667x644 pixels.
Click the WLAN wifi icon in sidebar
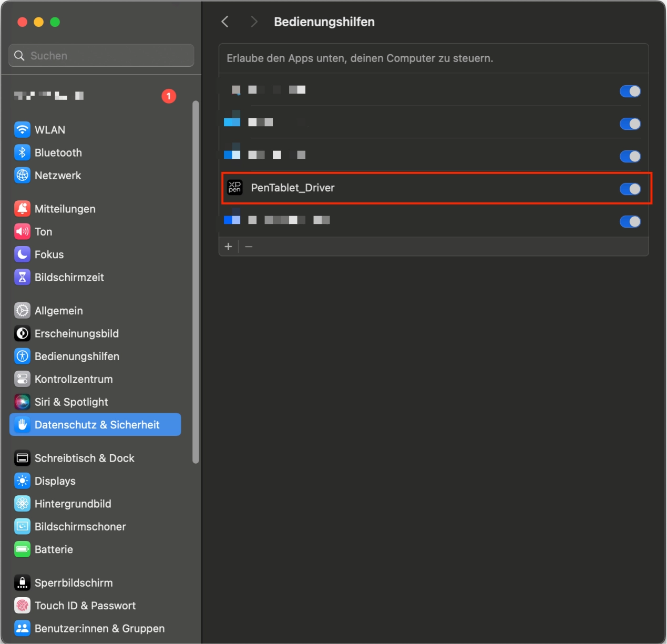(x=22, y=129)
